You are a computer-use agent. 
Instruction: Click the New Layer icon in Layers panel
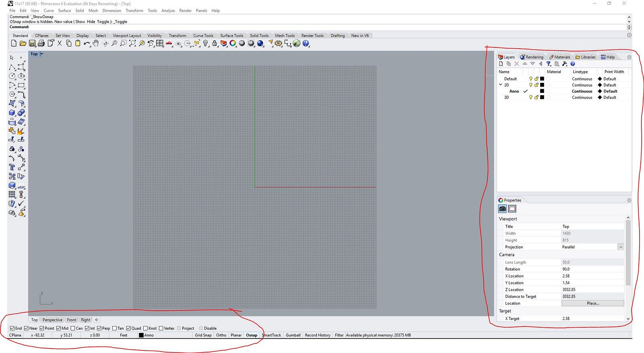(501, 64)
